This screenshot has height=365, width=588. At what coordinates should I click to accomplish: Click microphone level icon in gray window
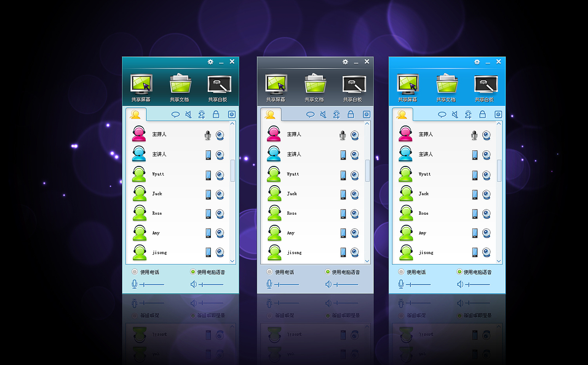coord(269,285)
